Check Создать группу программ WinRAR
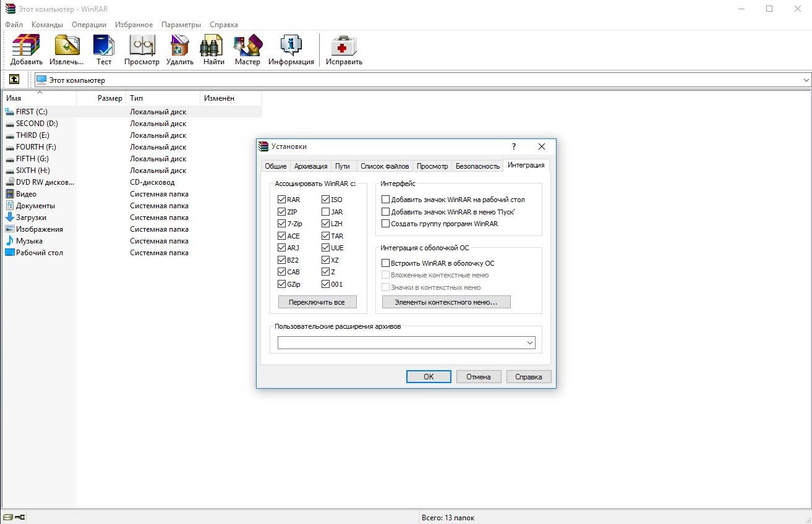The image size is (812, 524). click(x=385, y=224)
